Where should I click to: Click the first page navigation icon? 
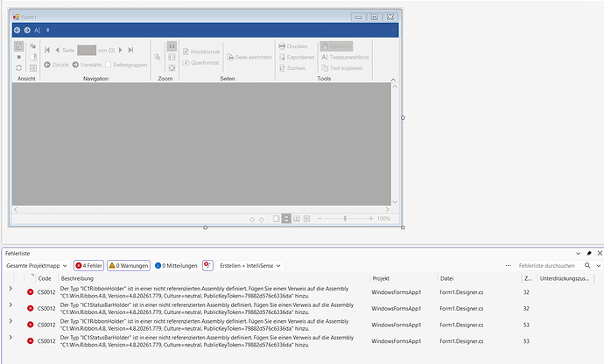coord(47,50)
